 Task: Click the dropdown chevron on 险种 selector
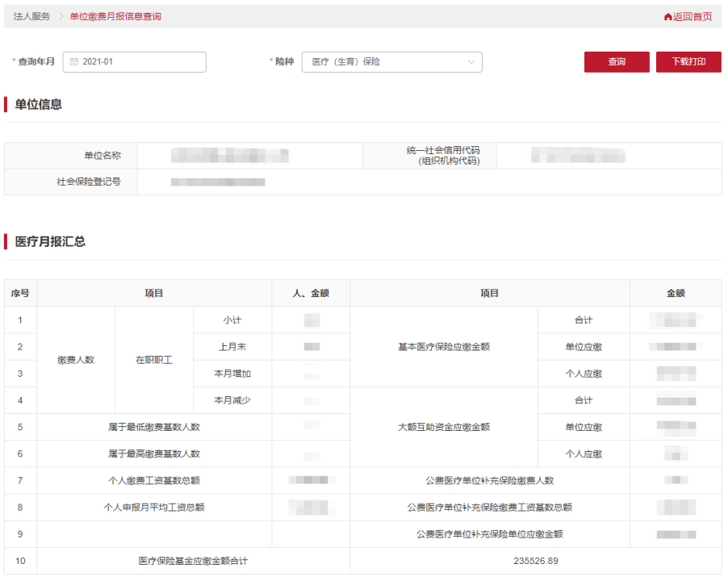472,61
